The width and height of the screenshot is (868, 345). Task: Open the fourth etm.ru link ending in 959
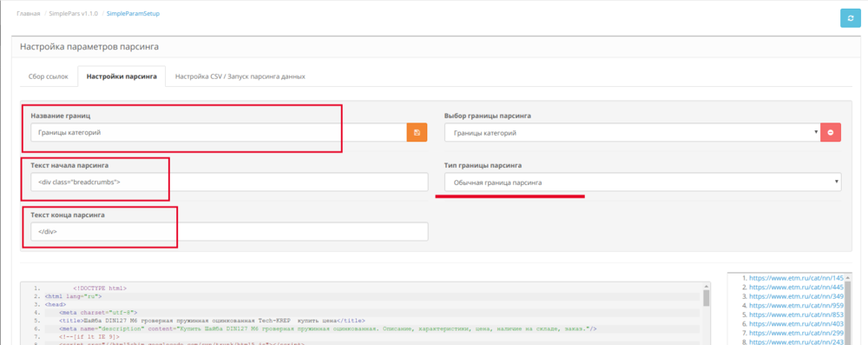click(x=795, y=306)
